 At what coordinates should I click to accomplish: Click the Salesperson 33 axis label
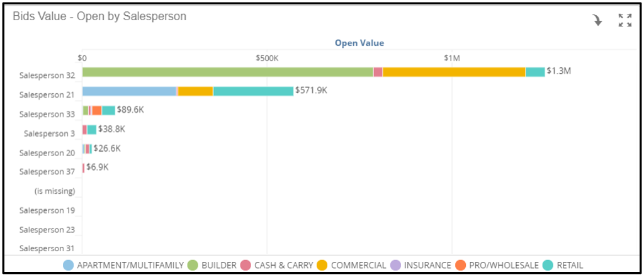pos(47,114)
